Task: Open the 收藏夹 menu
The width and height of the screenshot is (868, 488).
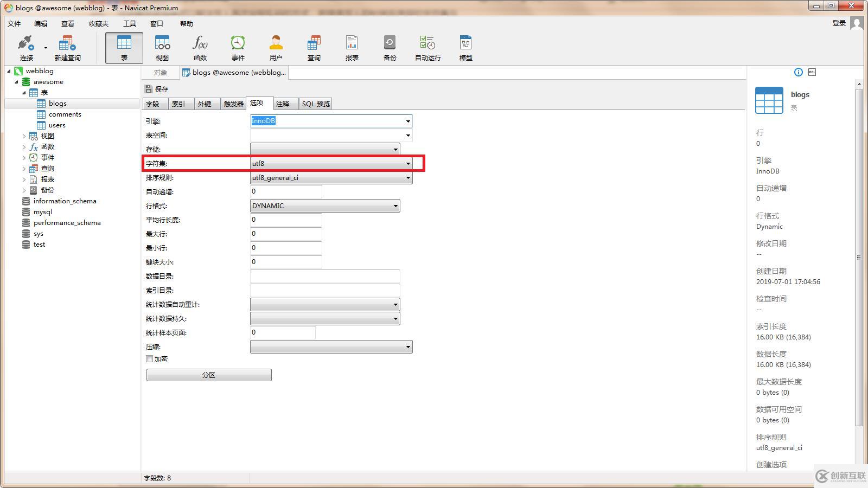Action: pyautogui.click(x=99, y=23)
